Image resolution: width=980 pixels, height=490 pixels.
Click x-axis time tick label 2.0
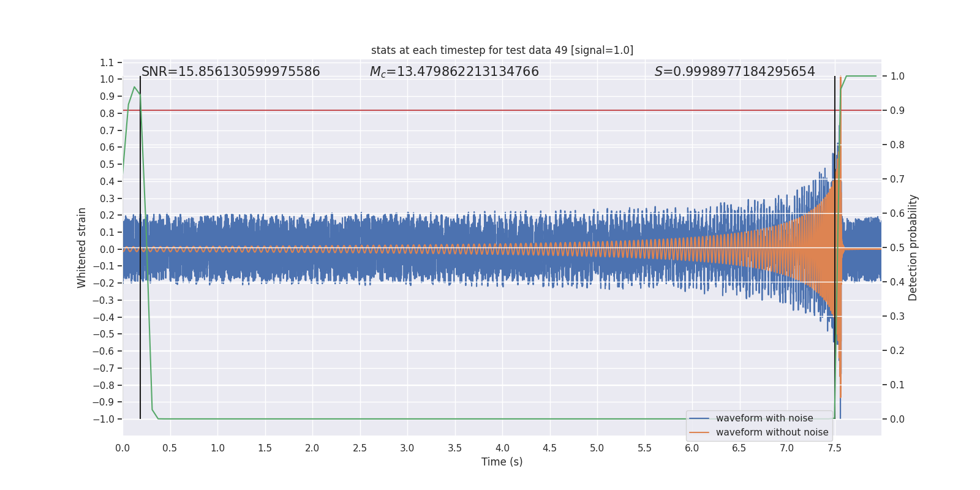[312, 448]
